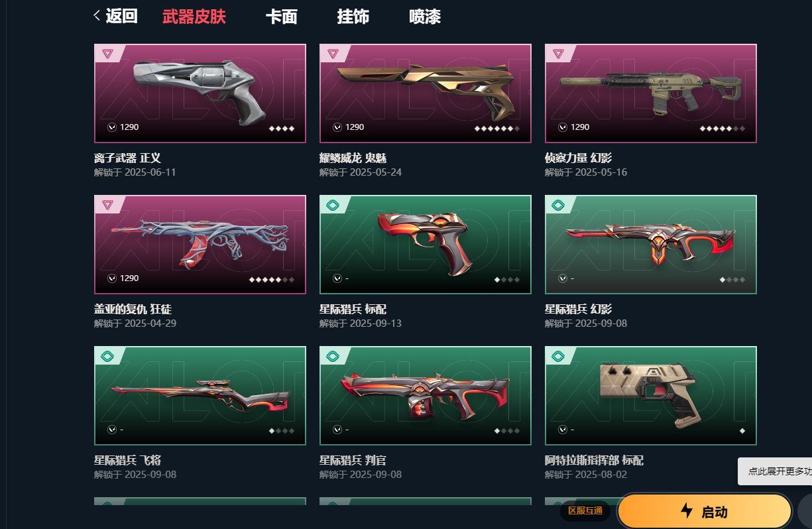812x529 pixels.
Task: Click the pink tier badge on 侦察力量 card
Action: tap(559, 54)
